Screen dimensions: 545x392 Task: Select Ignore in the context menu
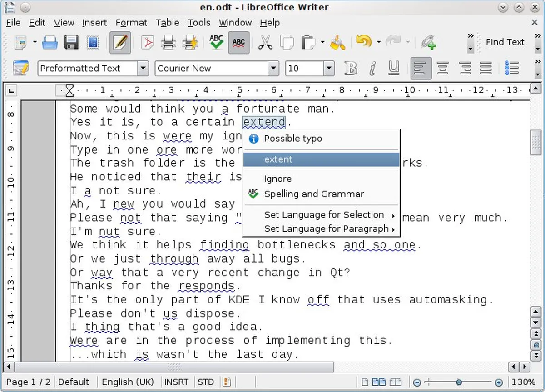pos(322,179)
